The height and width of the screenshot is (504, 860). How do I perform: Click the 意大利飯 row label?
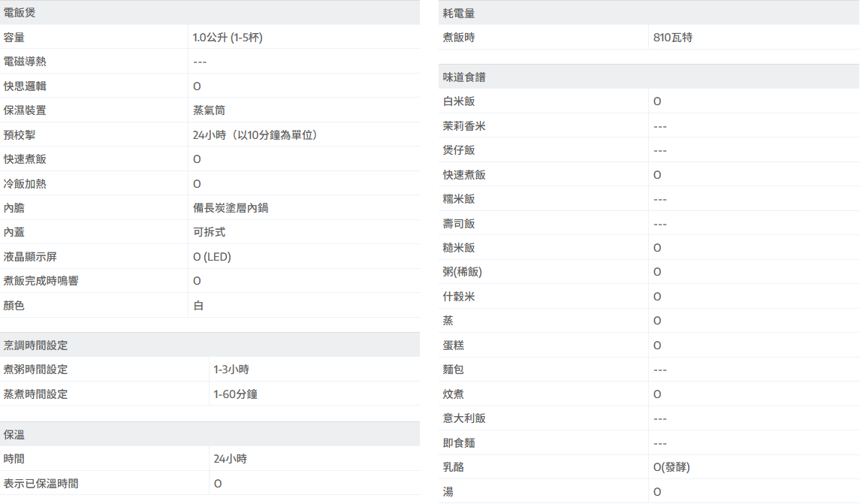tap(464, 418)
